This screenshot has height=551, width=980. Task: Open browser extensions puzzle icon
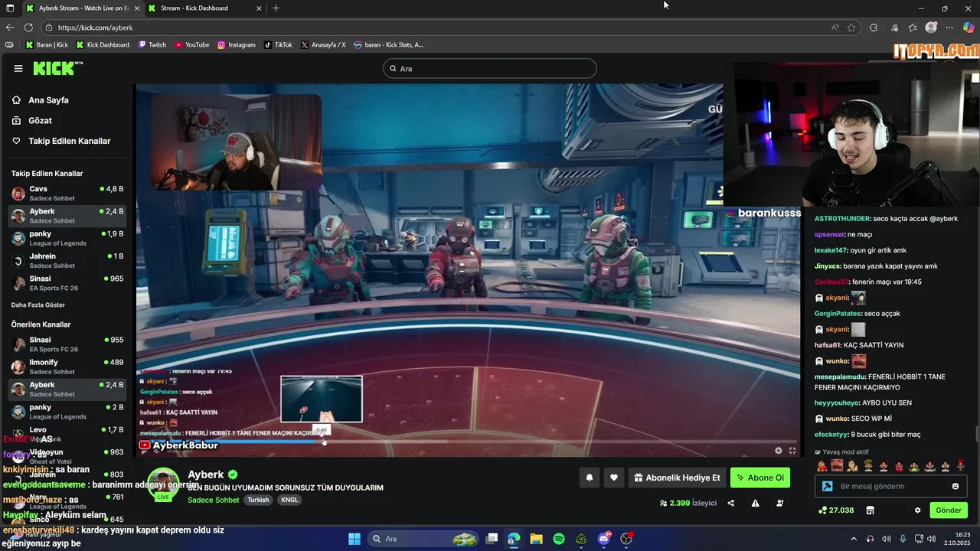coord(874,28)
